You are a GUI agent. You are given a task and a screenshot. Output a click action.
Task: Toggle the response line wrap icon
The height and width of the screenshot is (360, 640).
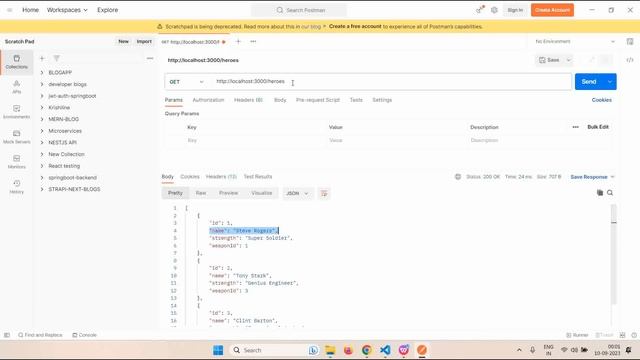click(324, 193)
